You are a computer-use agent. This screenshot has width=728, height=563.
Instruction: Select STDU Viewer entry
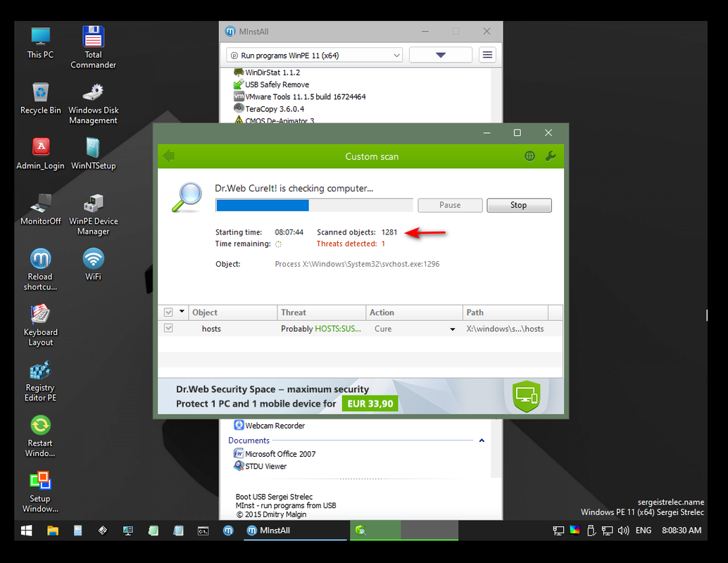pos(265,466)
